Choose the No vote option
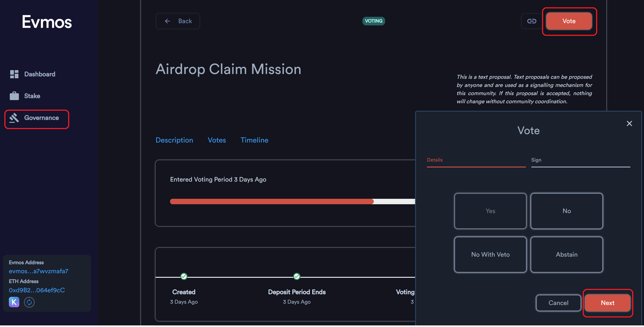Viewport: 644px width, 327px height. pos(567,211)
